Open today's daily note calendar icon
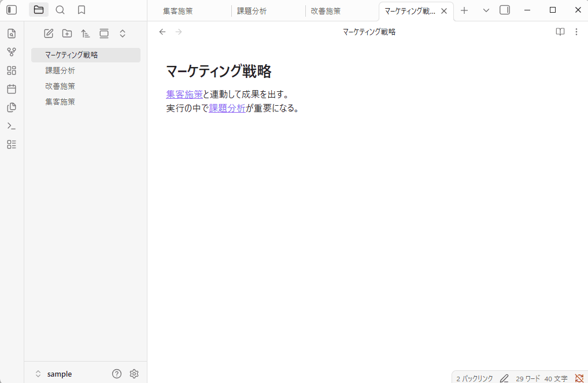The height and width of the screenshot is (383, 588). click(x=12, y=89)
